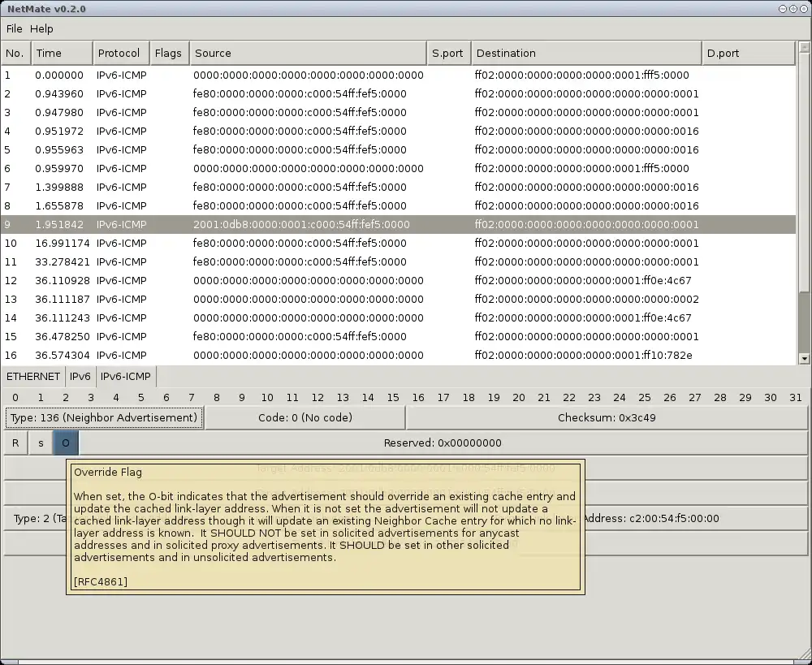Viewport: 812px width, 665px height.
Task: Select packet 2 at time 0.943960
Action: click(x=398, y=93)
